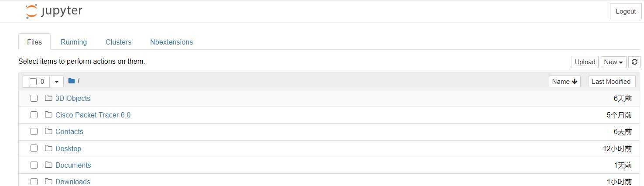The height and width of the screenshot is (186, 644).
Task: Open the Nbextensions tab
Action: pyautogui.click(x=171, y=42)
